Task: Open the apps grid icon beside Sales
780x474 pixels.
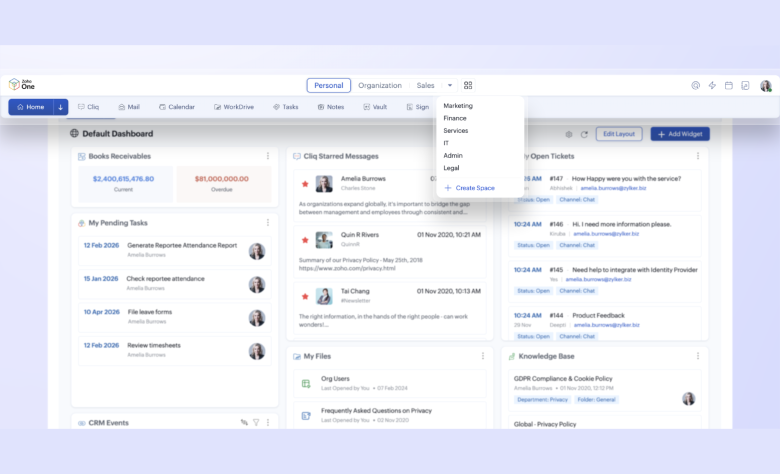Action: pos(468,86)
